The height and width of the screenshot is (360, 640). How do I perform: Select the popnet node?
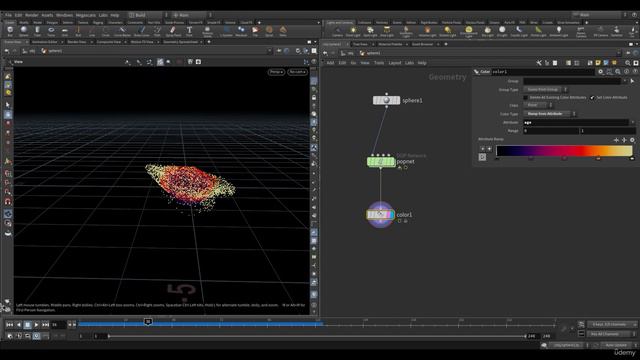click(x=381, y=162)
